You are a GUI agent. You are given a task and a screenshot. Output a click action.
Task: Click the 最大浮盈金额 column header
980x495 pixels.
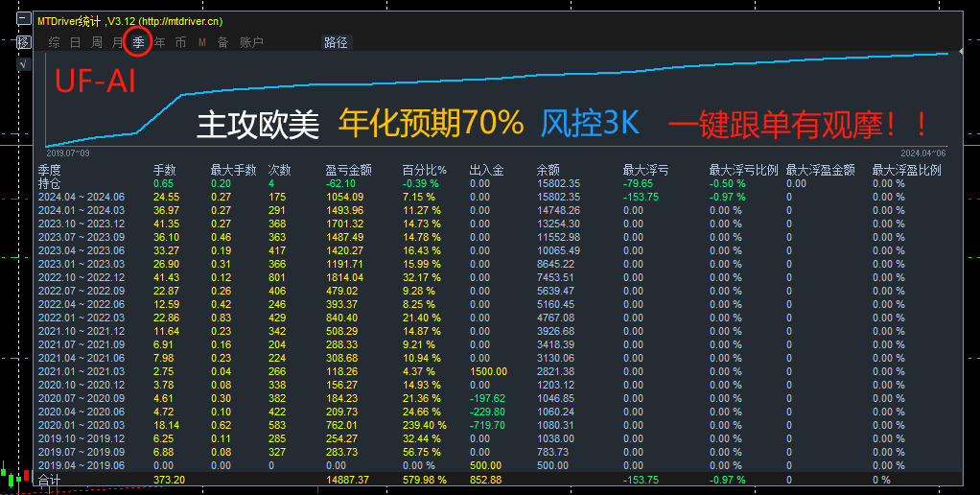tap(820, 170)
